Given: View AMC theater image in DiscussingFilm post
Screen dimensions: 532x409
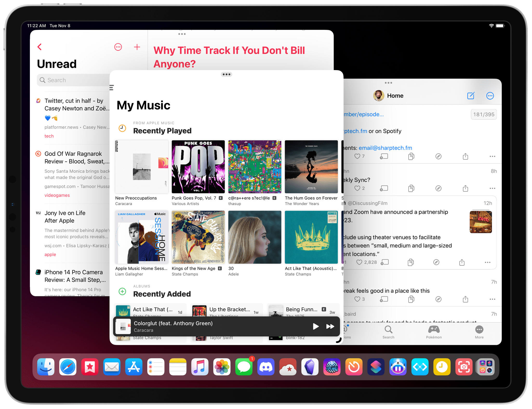Looking at the screenshot, I should (x=481, y=222).
